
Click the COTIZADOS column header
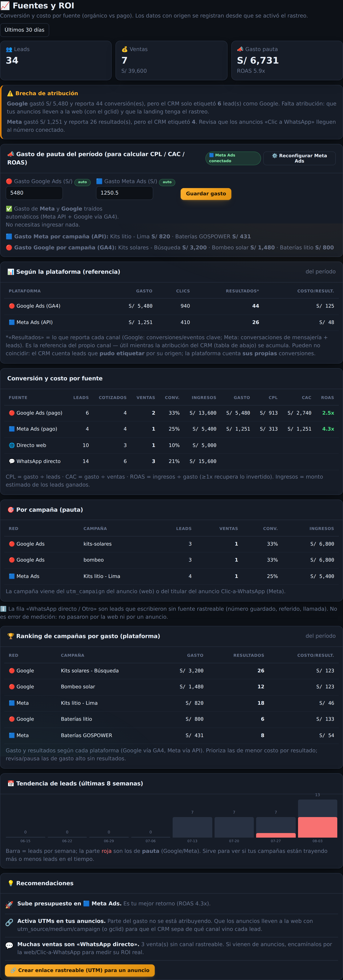click(x=113, y=397)
